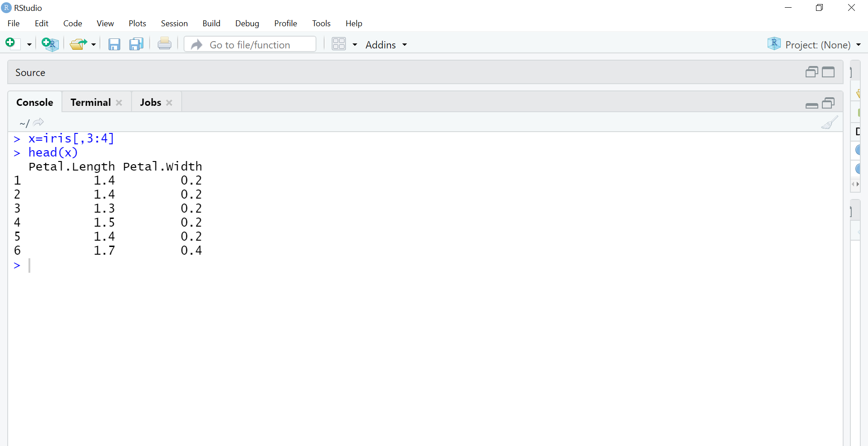Click the head(x) command line
868x446 pixels.
pos(53,152)
